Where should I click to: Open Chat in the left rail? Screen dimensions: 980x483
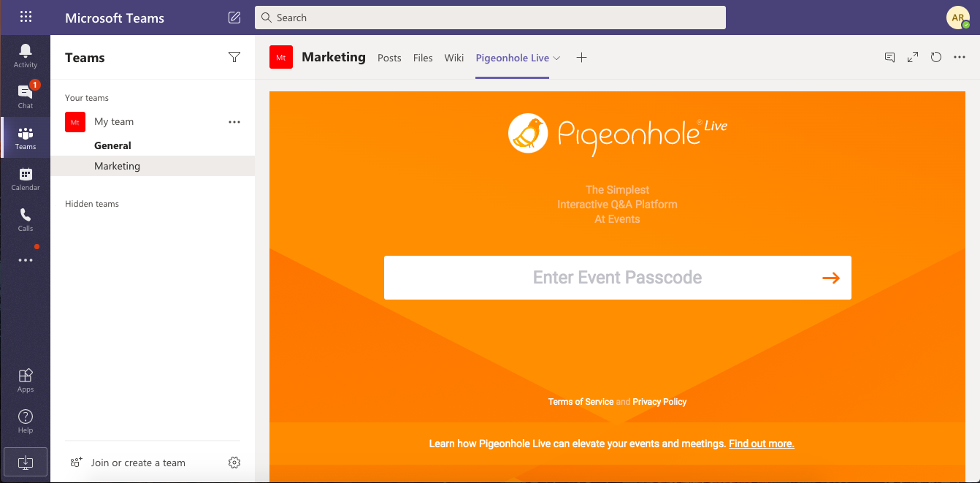[x=26, y=96]
